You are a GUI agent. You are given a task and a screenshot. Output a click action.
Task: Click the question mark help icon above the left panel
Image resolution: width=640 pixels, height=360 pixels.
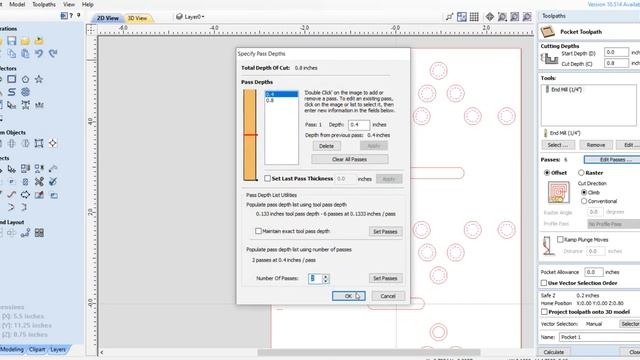[71, 16]
